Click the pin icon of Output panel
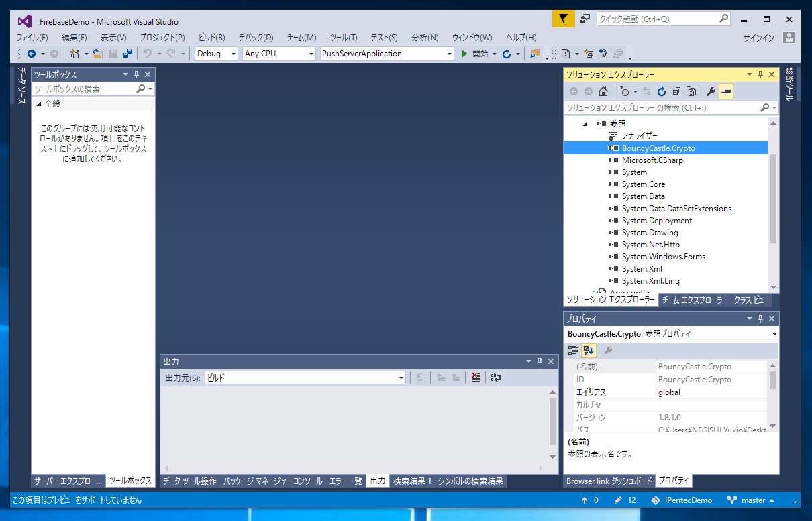This screenshot has width=812, height=521. coord(540,362)
